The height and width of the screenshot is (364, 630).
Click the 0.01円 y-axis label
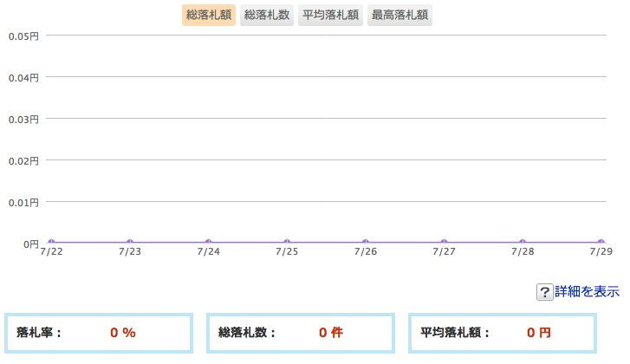23,203
